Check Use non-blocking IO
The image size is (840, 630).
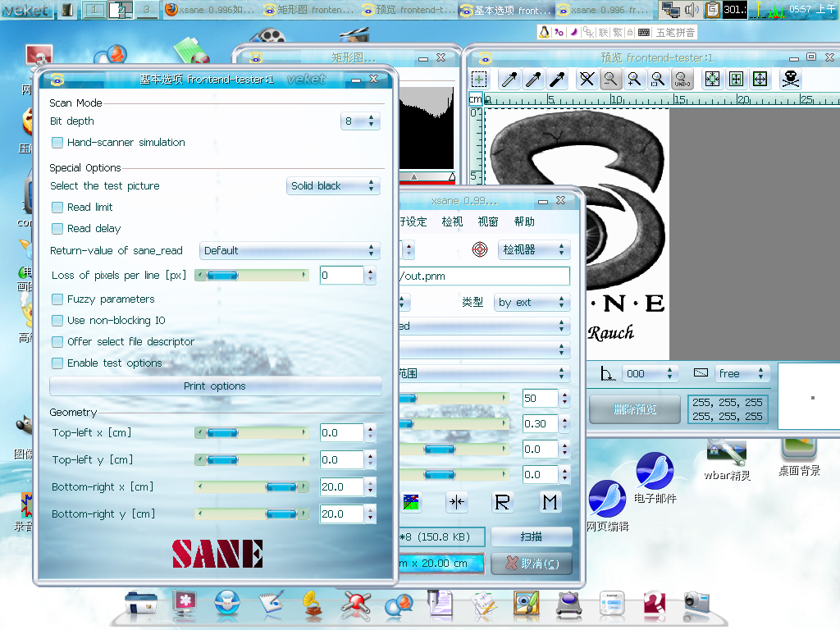point(57,321)
